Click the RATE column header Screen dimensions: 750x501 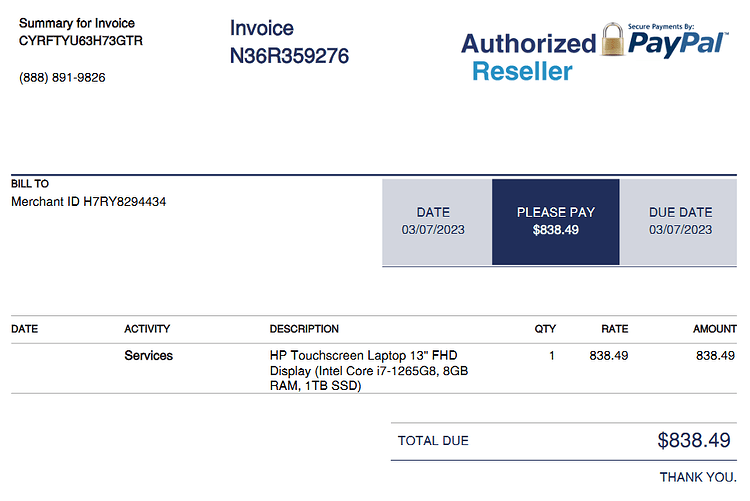click(x=615, y=329)
